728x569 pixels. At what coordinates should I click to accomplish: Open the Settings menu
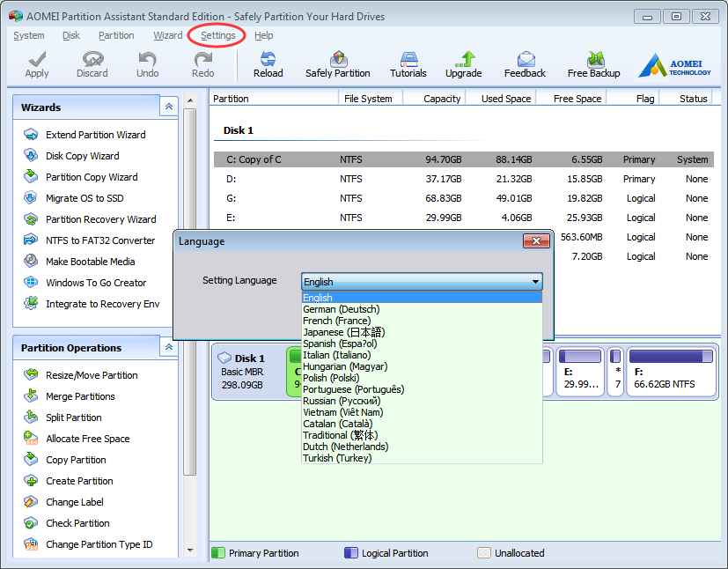pos(217,35)
